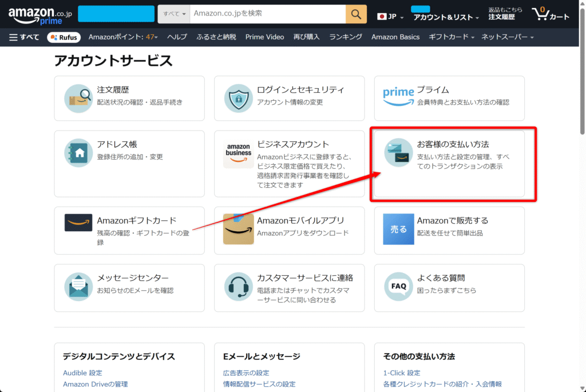Open the Rufus assistant button

tap(64, 37)
